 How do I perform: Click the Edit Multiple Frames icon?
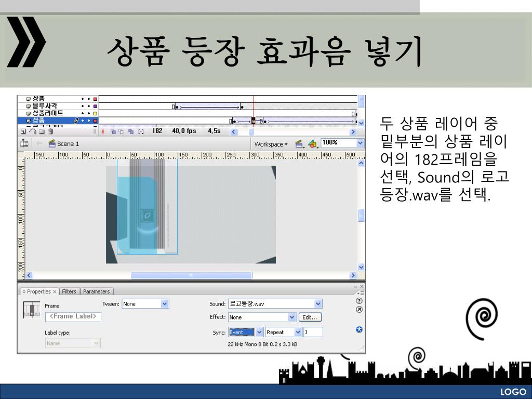click(x=131, y=131)
